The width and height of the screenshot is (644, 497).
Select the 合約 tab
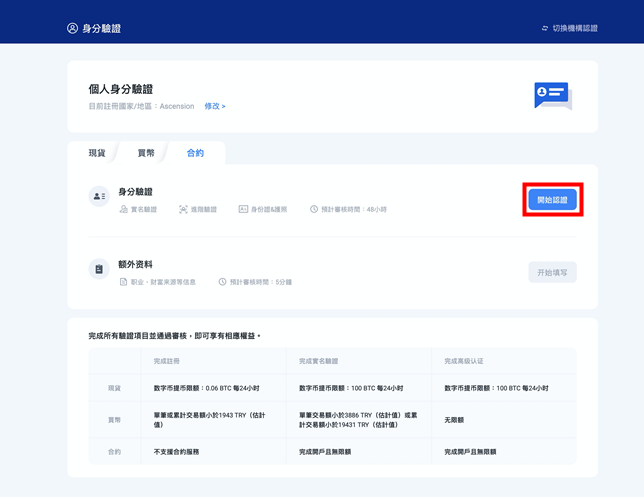pos(195,153)
